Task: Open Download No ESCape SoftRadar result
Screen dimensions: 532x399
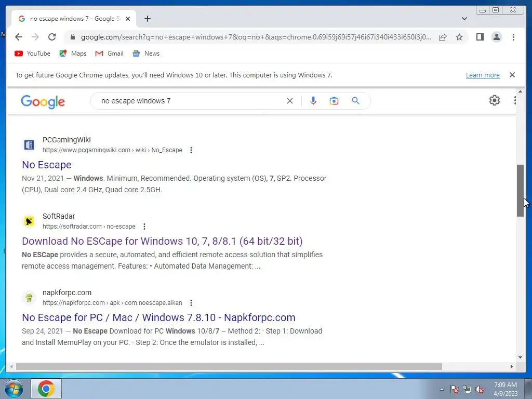Action: tap(162, 241)
